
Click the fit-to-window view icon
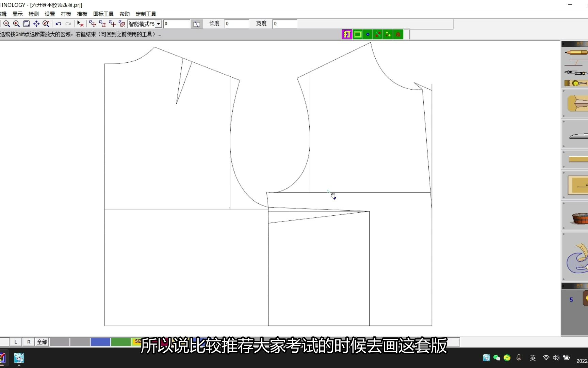coord(26,24)
